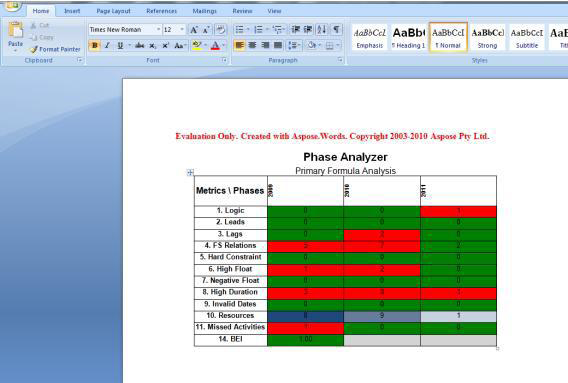Apply subscript formatting

tap(153, 46)
